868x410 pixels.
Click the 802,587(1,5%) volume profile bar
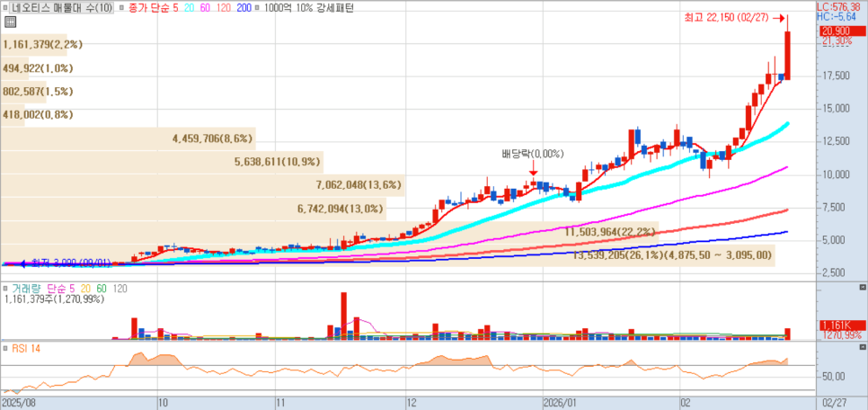point(23,92)
